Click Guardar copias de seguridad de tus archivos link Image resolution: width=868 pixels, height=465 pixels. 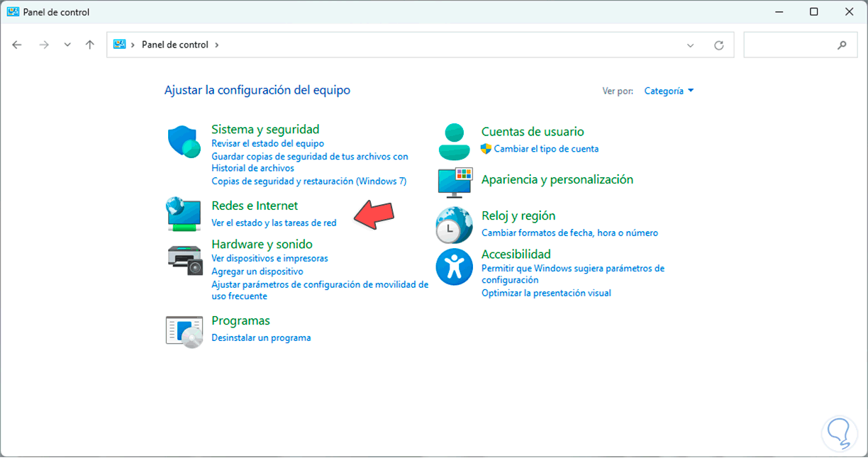pos(310,162)
